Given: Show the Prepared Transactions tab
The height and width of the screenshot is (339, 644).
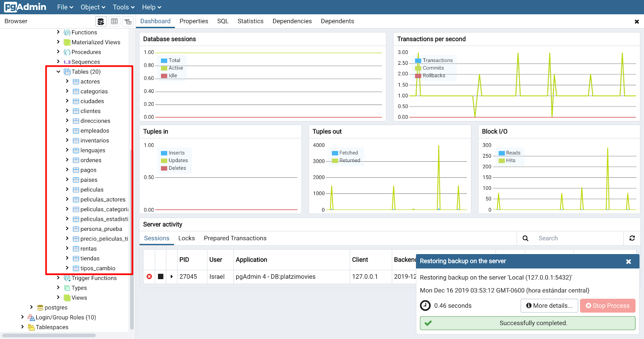Looking at the screenshot, I should point(235,238).
